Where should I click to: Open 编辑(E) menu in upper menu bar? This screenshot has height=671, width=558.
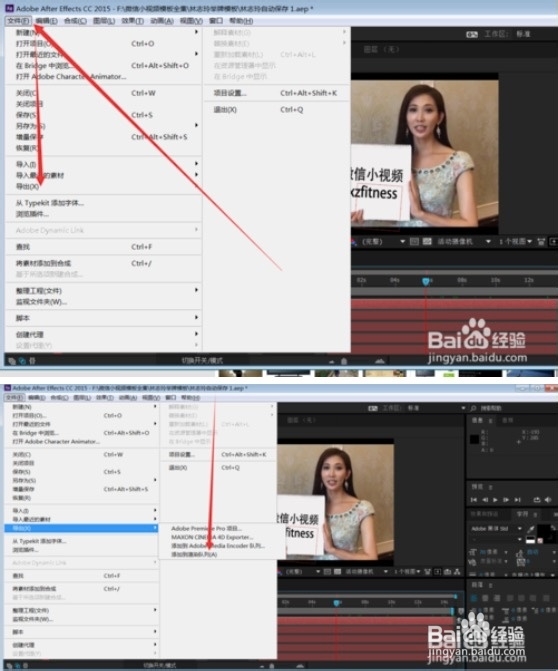(x=46, y=21)
